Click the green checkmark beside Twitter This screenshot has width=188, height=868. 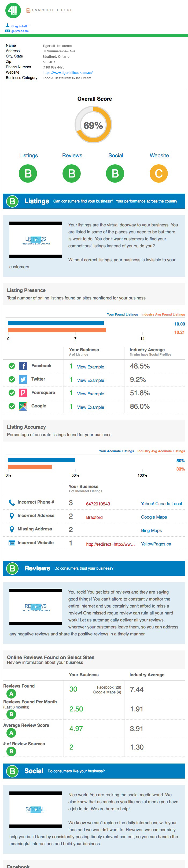(x=12, y=379)
